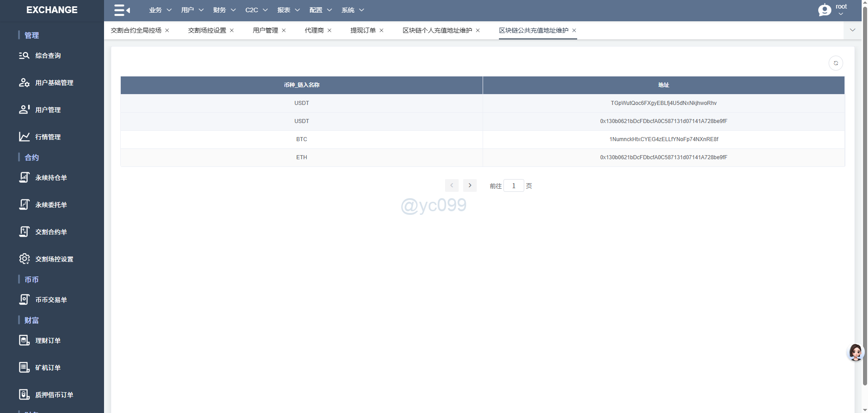Click the vertical page scrollbar
868x413 pixels.
coord(865,181)
